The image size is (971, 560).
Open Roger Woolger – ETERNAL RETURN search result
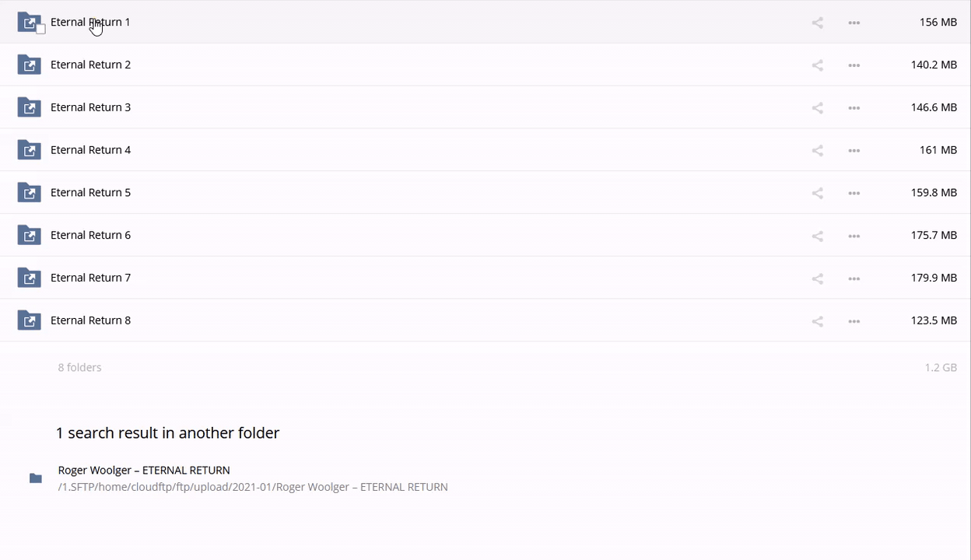pos(144,470)
